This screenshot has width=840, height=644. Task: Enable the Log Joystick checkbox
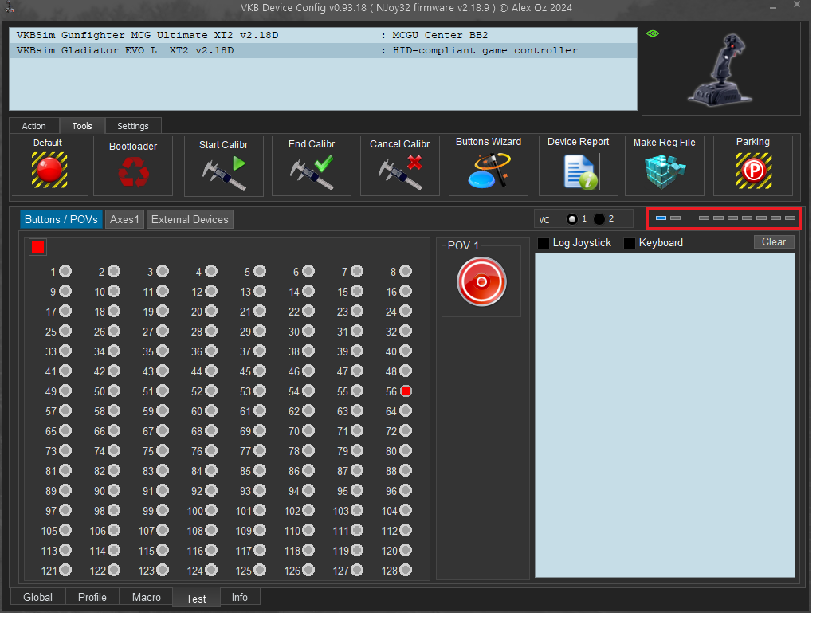544,243
